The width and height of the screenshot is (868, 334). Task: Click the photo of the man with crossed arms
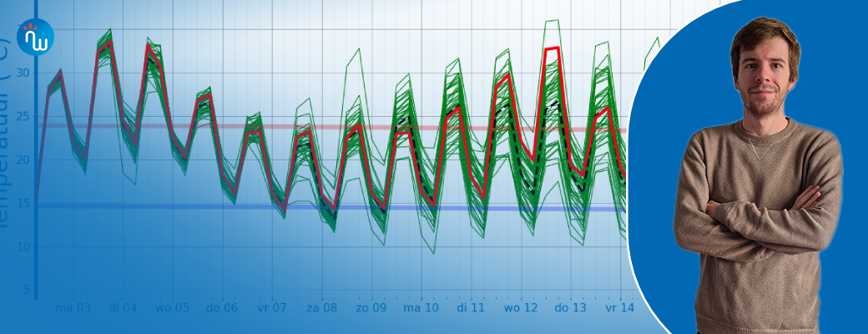click(759, 175)
